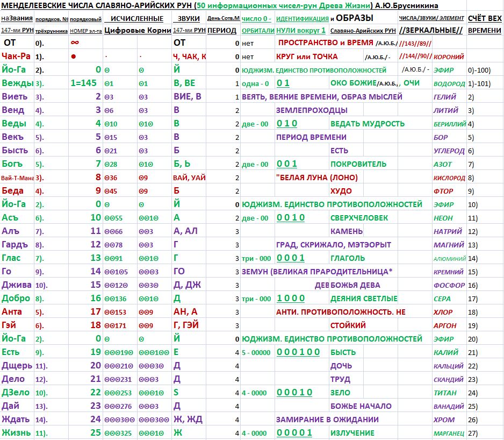
Task: Click the red dot in Чак-Ра row
Action: (x=73, y=56)
